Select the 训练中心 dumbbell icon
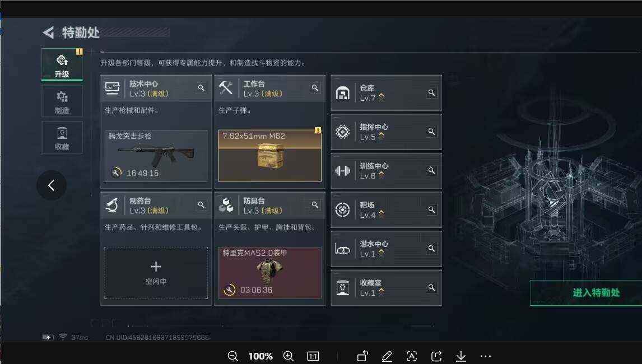The image size is (642, 364). point(343,171)
